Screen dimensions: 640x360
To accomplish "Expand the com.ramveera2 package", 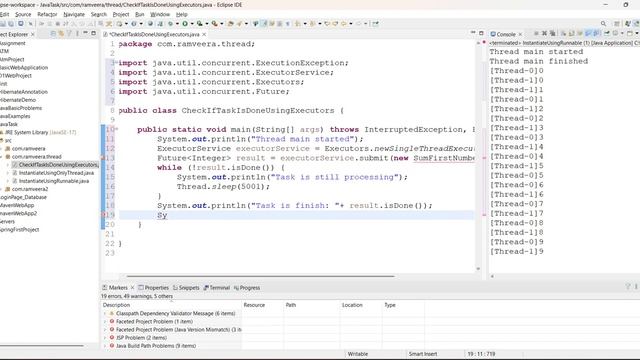I will click(x=2, y=189).
